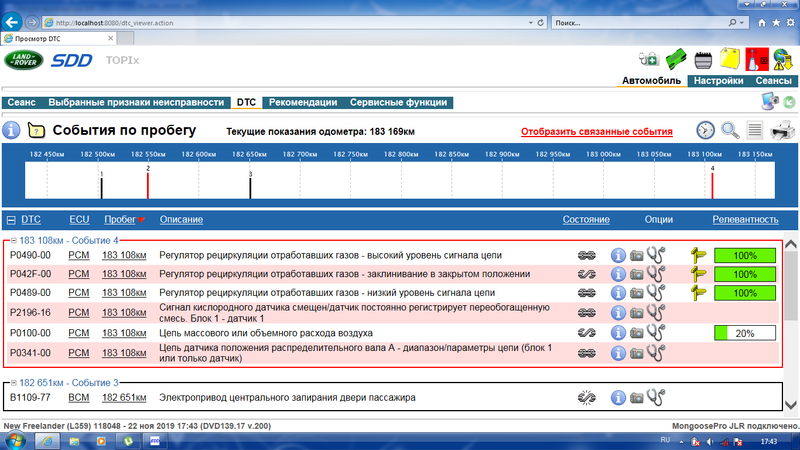
Task: Open the yellow sticky notes icon
Action: (730, 59)
